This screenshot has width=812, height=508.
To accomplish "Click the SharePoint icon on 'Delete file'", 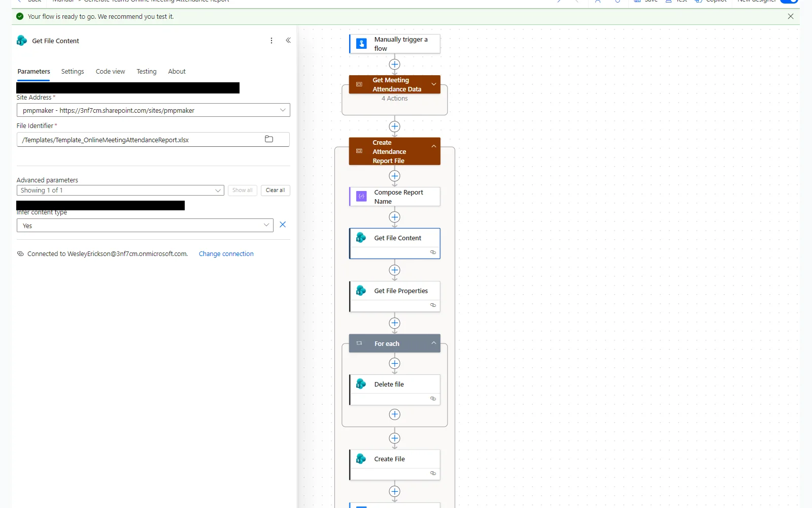I will [x=361, y=384].
